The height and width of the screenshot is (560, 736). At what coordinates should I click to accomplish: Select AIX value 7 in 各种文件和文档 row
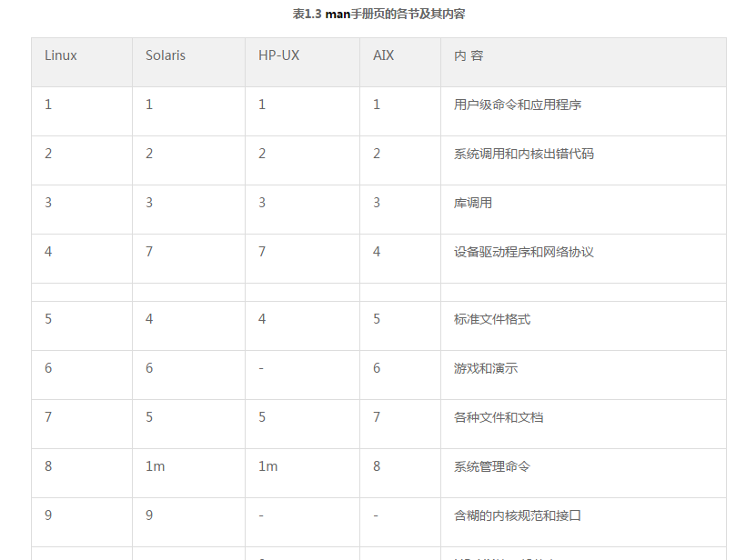click(x=377, y=417)
